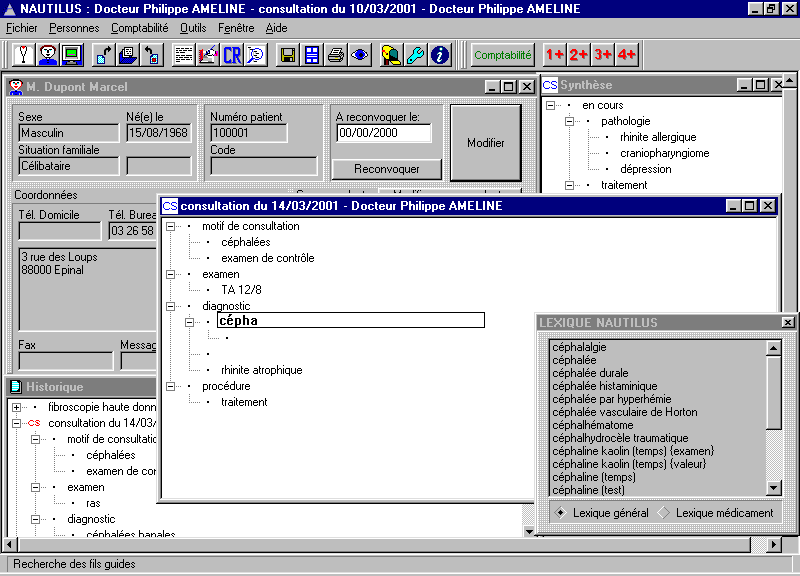The width and height of the screenshot is (800, 576).
Task: Open the Fenêtre menu
Action: 236,28
